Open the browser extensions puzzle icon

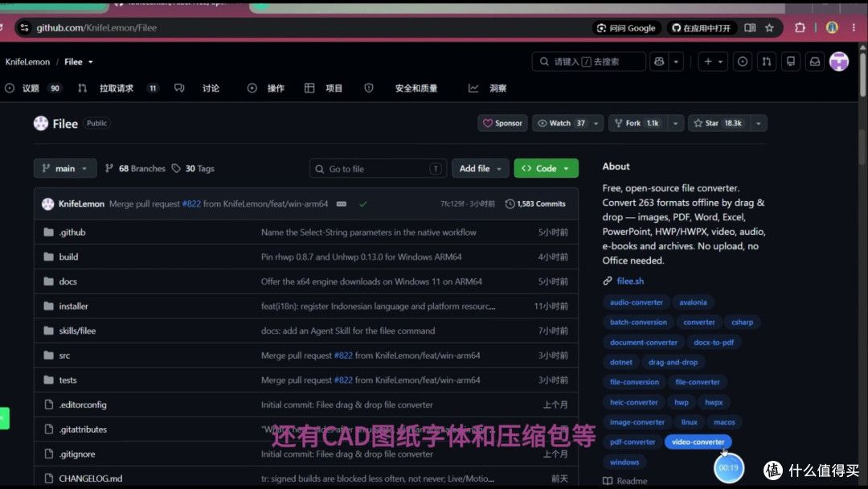pos(800,27)
